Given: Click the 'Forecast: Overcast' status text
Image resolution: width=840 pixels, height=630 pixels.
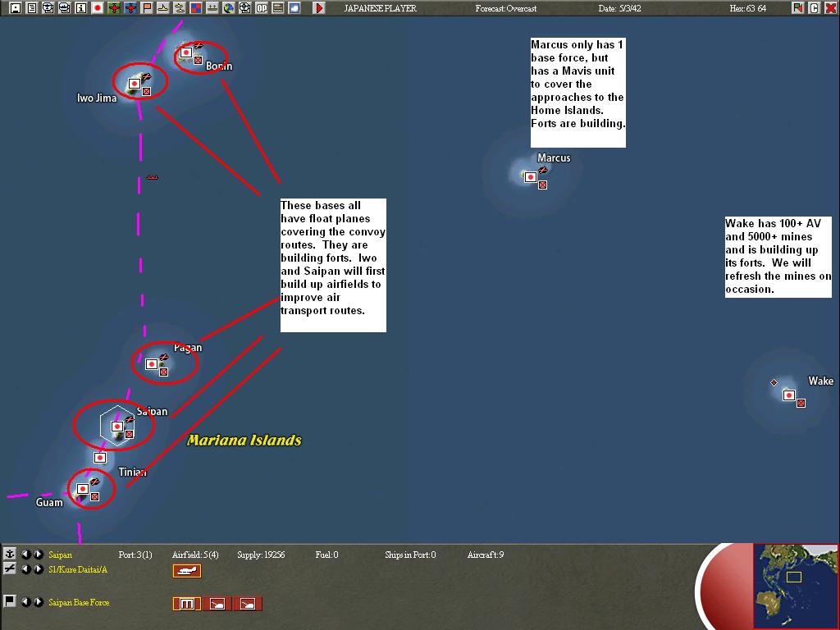Looking at the screenshot, I should click(505, 8).
